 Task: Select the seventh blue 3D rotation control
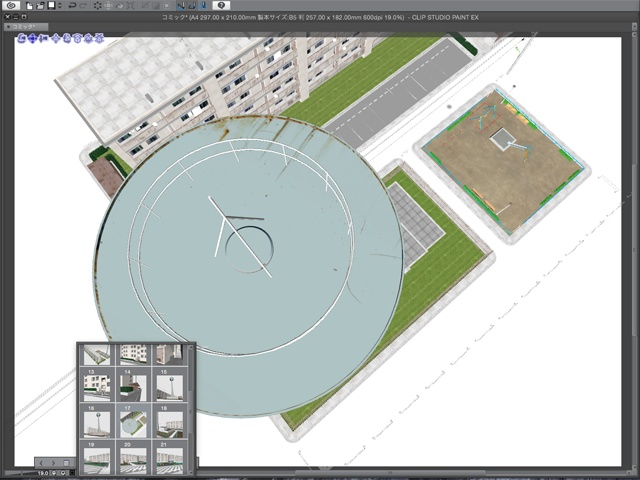point(88,39)
